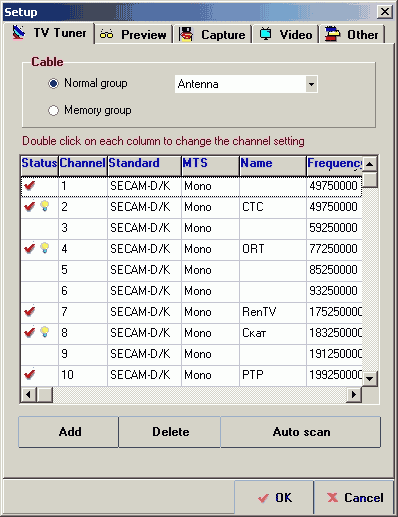Click the red checkmark in channel 8 row
Image resolution: width=398 pixels, height=517 pixels.
coord(30,332)
